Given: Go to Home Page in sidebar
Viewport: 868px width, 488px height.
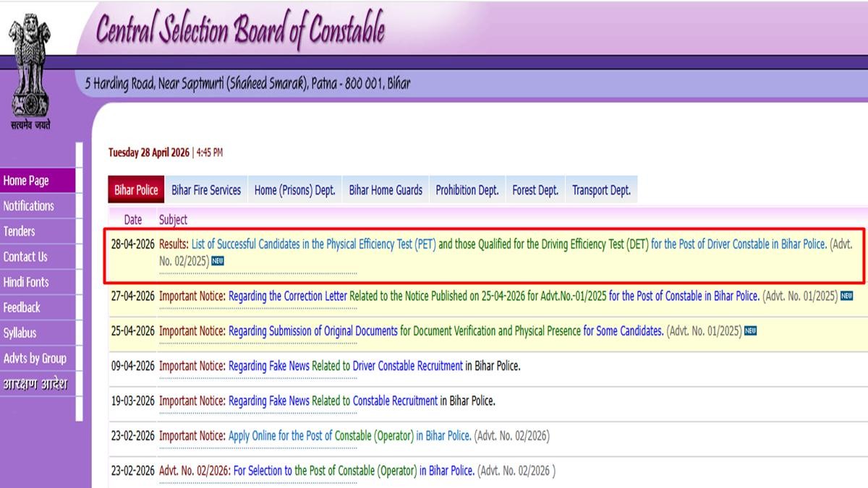Looking at the screenshot, I should tap(26, 181).
